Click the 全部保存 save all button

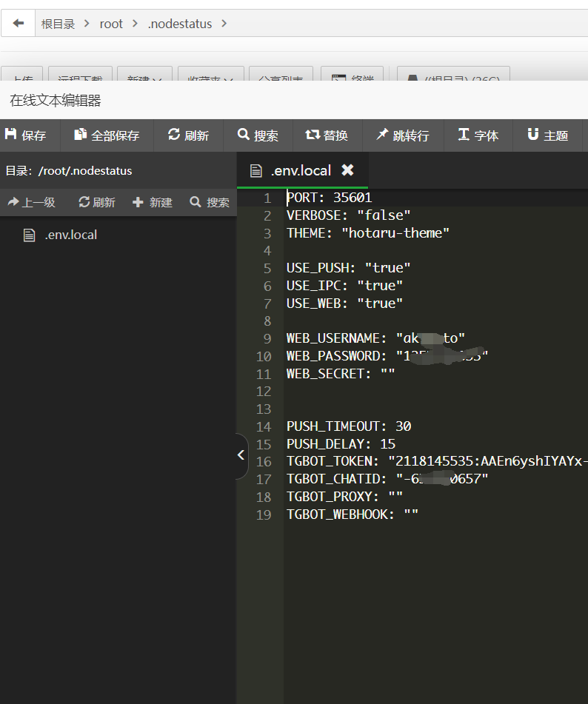pyautogui.click(x=107, y=135)
